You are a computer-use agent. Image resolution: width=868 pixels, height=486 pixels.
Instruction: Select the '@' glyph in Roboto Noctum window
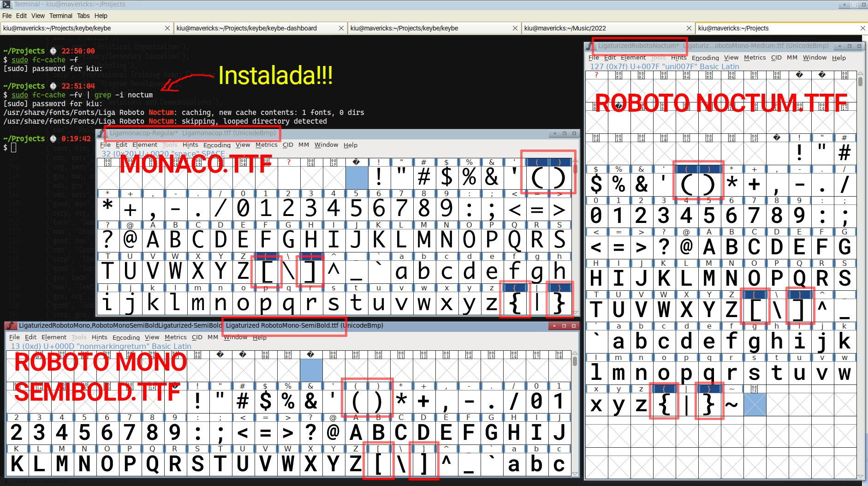pos(686,247)
